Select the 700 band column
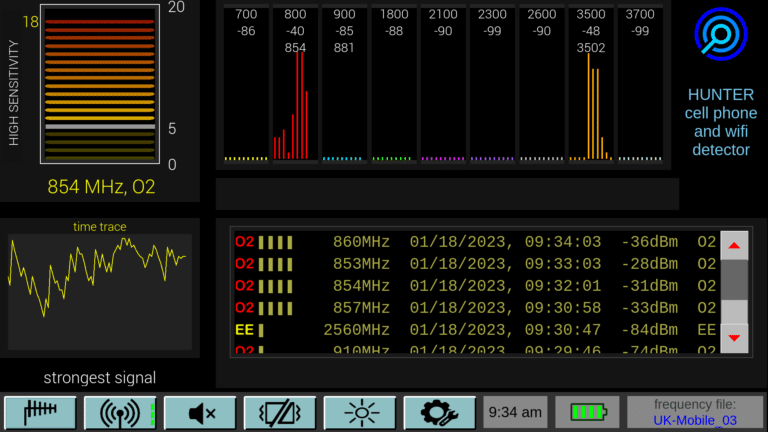Viewport: 768px width, 432px height. 246,83
